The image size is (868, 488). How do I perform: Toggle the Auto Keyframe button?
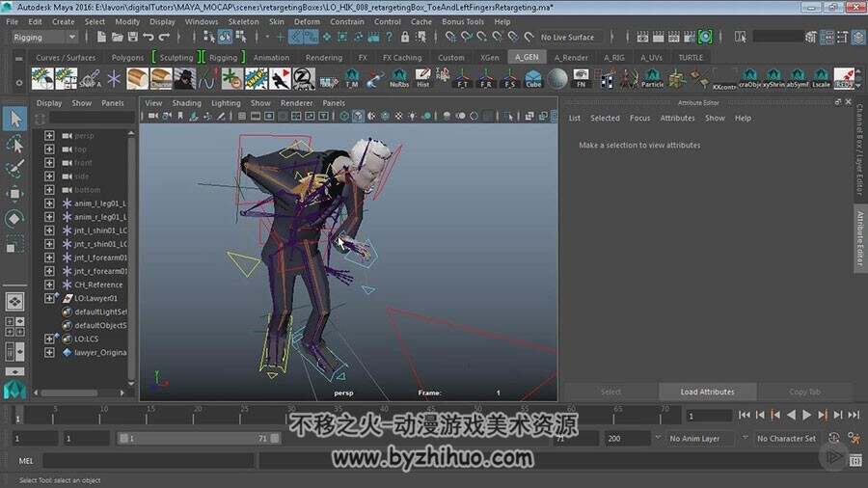[834, 438]
